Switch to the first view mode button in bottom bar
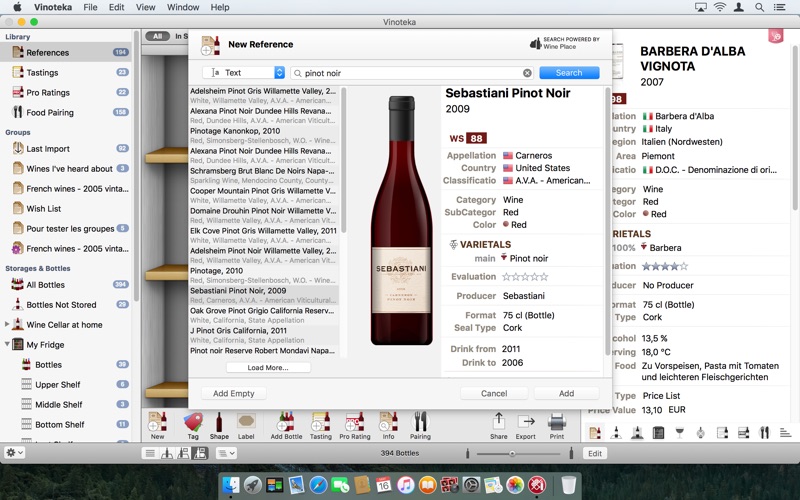 150,453
